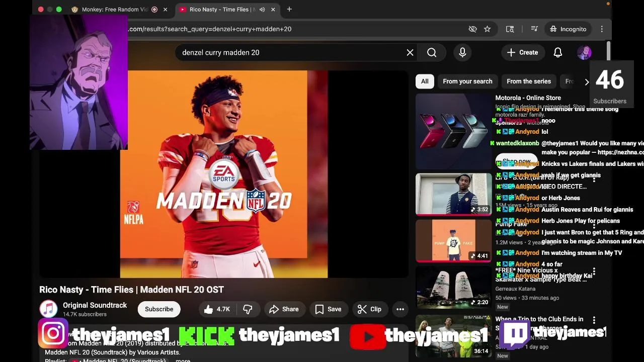Create a clip of the video
Image resolution: width=644 pixels, height=362 pixels.
coord(369,309)
